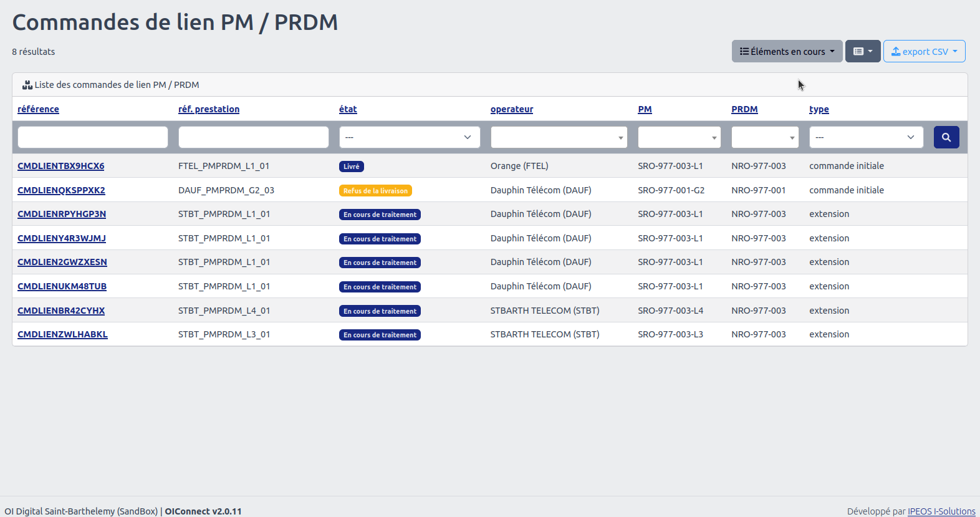
Task: Open the PM filter combo box
Action: click(678, 137)
